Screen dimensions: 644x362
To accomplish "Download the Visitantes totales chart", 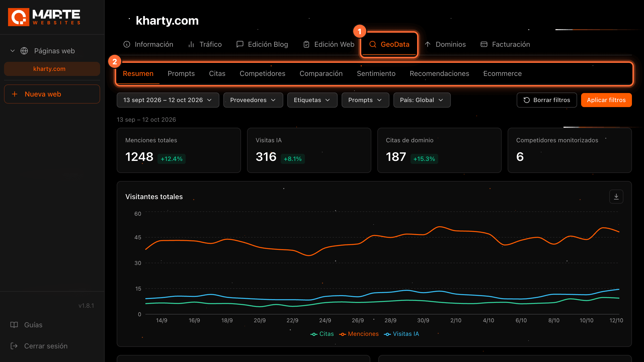I will pos(616,197).
